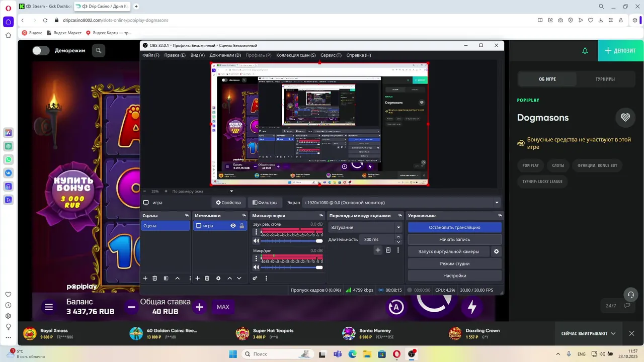
Task: Undock the Сцены panel
Action: tap(187, 216)
